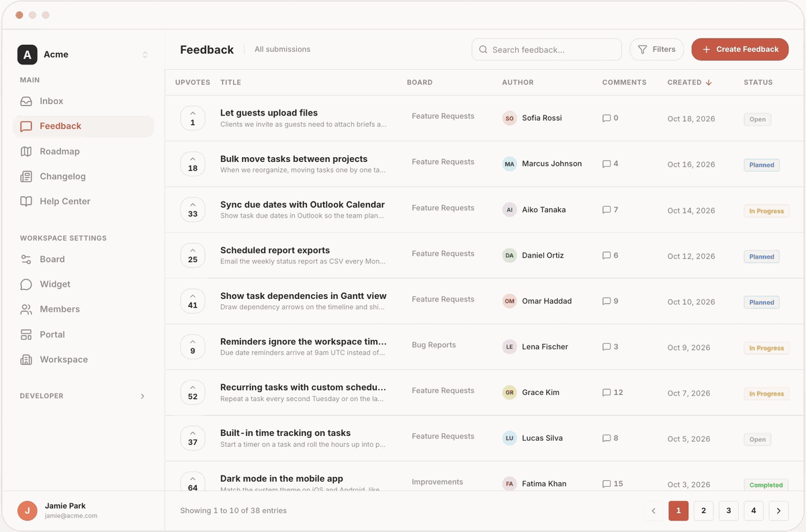Go to previous page arrow
The width and height of the screenshot is (806, 532).
click(654, 511)
